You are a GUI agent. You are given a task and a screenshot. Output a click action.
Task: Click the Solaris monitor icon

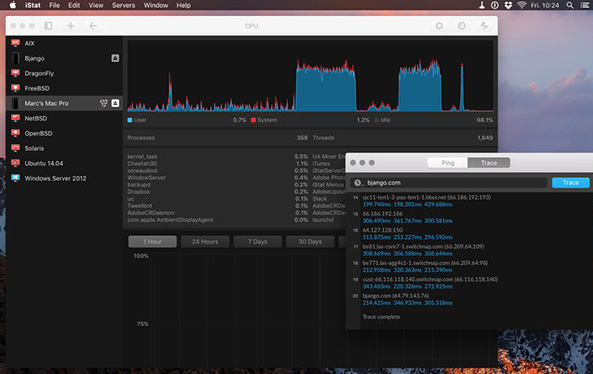click(16, 148)
